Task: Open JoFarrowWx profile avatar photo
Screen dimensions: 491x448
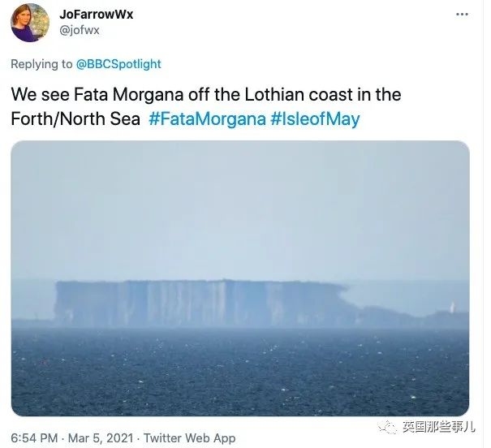Action: [30, 23]
